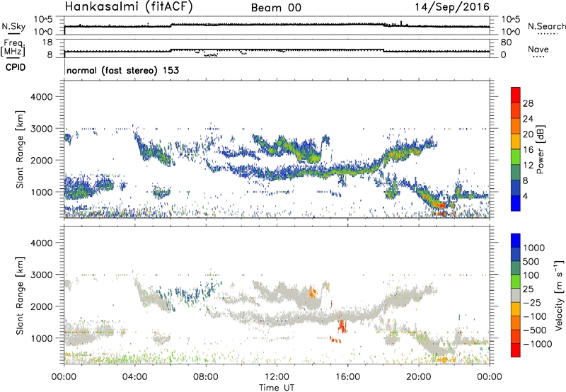Select the '-25' value on Velocity colorbar

tap(532, 303)
